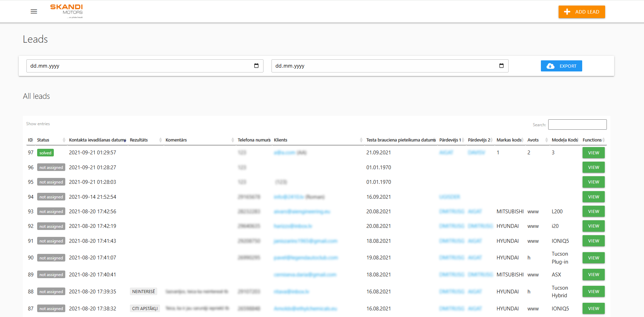View details of lead 97
The width and height of the screenshot is (644, 317).
[x=593, y=153]
